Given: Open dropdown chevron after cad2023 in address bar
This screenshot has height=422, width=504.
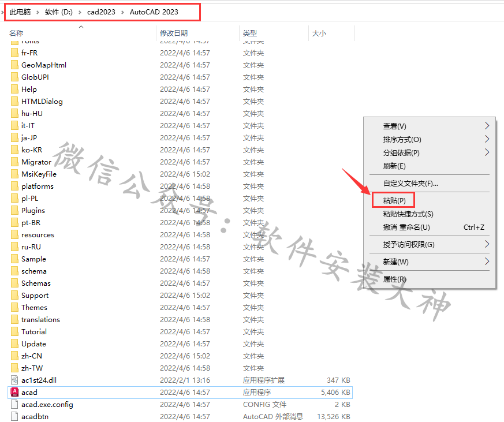Looking at the screenshot, I should pyautogui.click(x=122, y=12).
